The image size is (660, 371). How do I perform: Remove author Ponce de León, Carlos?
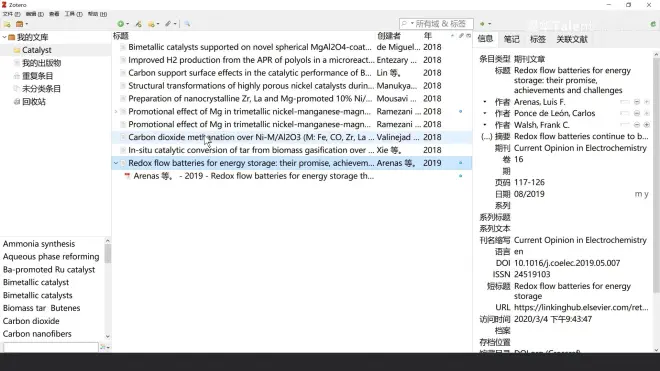click(x=637, y=113)
